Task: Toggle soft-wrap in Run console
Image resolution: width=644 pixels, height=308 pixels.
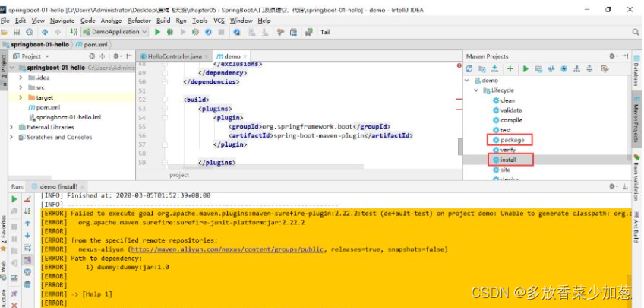Action: point(27,248)
